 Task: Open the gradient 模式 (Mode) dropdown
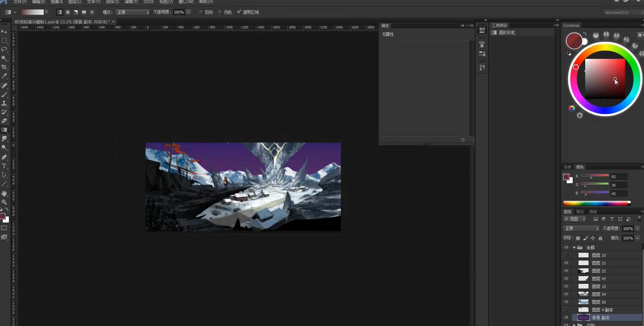pos(133,12)
